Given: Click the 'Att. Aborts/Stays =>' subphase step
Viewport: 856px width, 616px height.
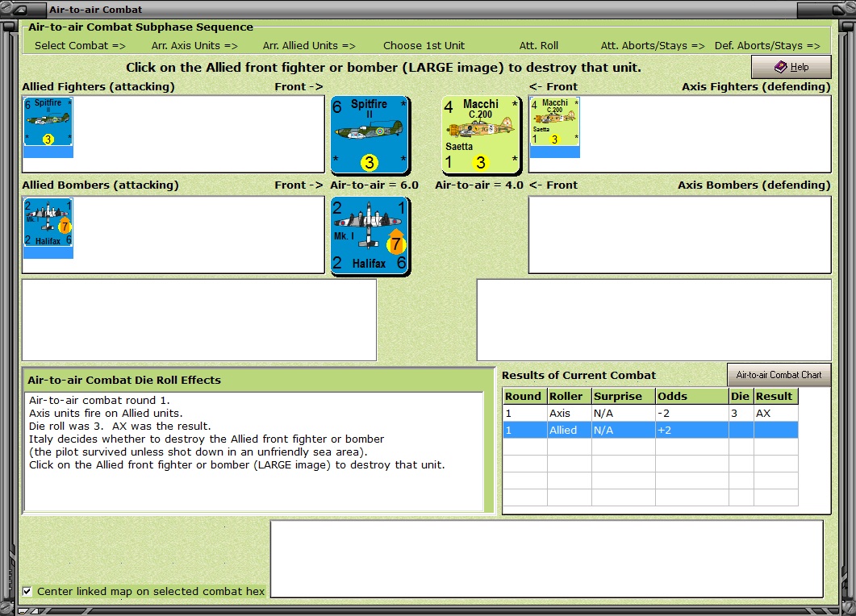Looking at the screenshot, I should 653,46.
